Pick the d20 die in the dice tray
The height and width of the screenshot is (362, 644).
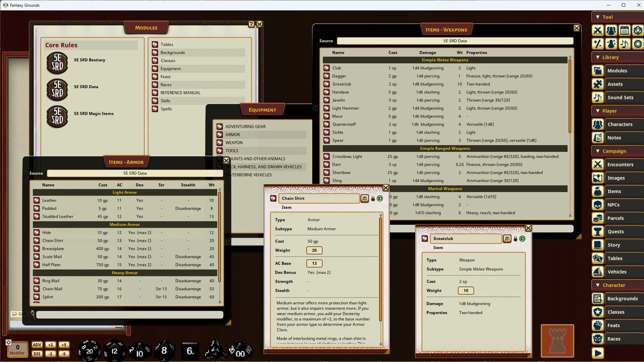click(89, 351)
